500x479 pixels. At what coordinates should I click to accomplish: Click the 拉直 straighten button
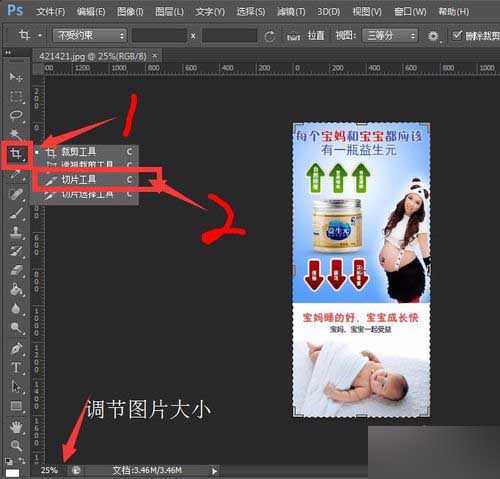pos(315,35)
